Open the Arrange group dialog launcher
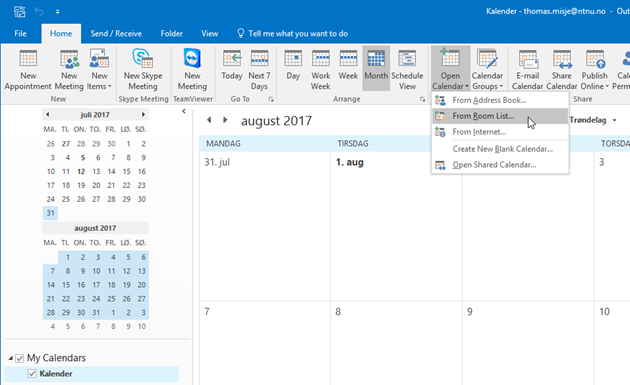The width and height of the screenshot is (630, 385). tap(422, 99)
